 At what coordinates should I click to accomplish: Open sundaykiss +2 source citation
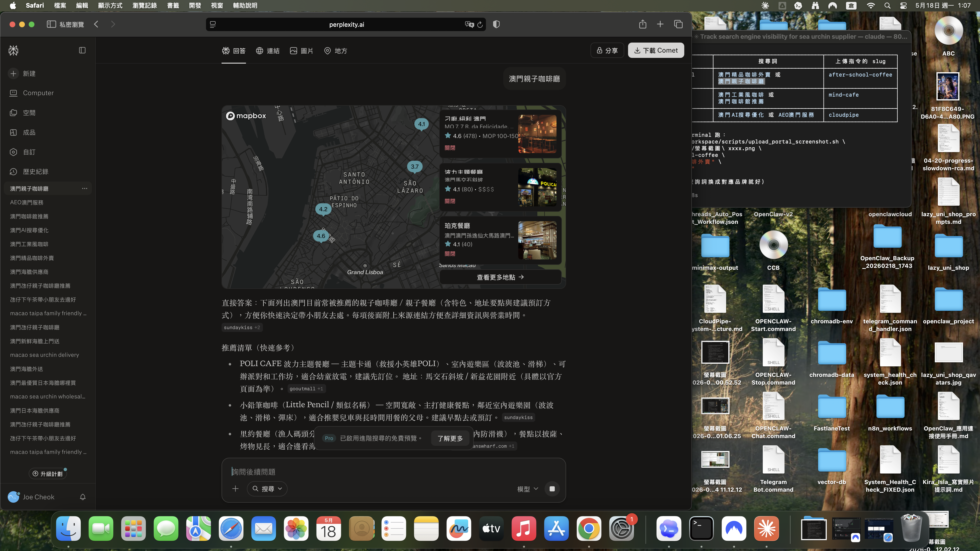coord(242,327)
